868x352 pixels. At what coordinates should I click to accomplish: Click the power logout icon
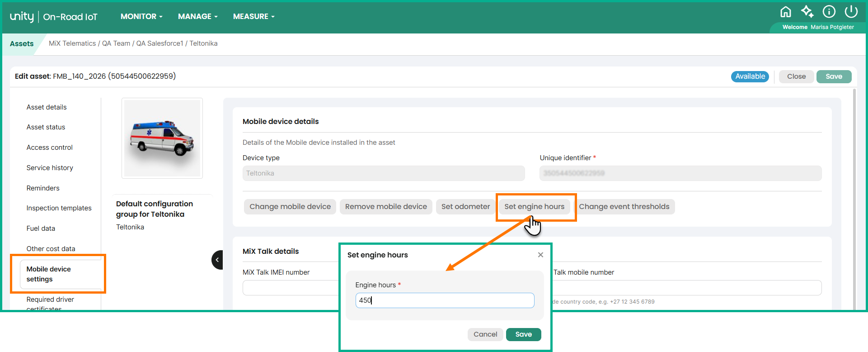point(851,12)
